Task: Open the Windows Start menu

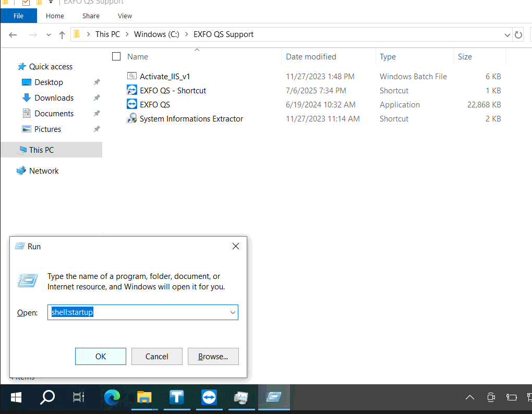Action: click(16, 397)
